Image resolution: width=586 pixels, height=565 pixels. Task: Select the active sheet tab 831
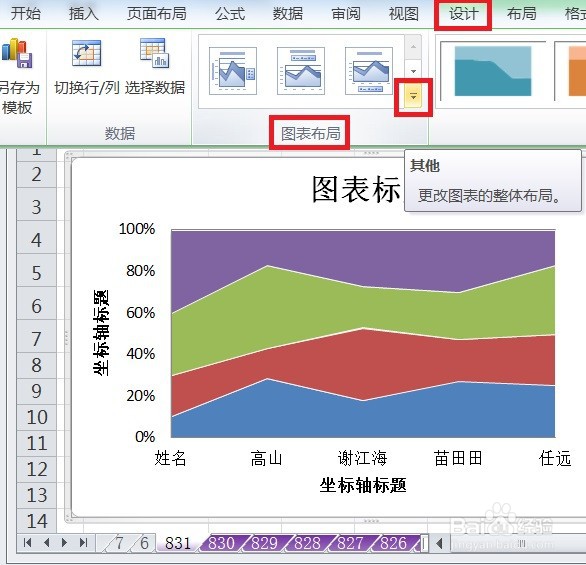click(178, 543)
